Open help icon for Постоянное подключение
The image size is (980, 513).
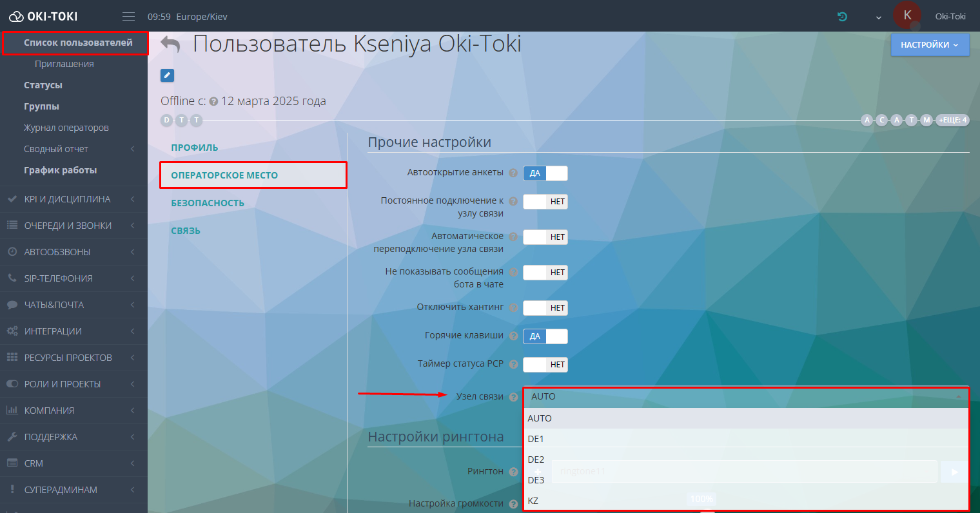point(513,201)
